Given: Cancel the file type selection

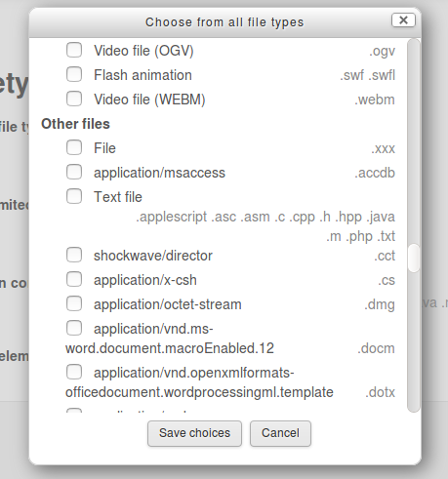Looking at the screenshot, I should coord(280,433).
